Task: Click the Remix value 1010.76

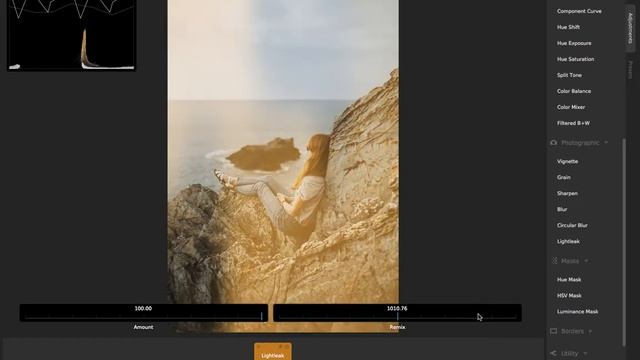Action: point(397,309)
